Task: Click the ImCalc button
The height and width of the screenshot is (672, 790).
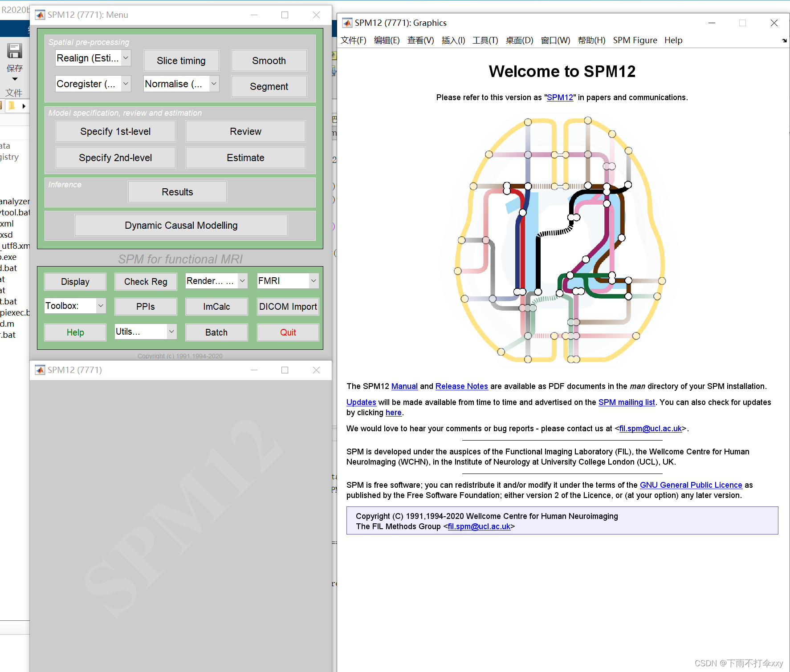Action: 216,307
